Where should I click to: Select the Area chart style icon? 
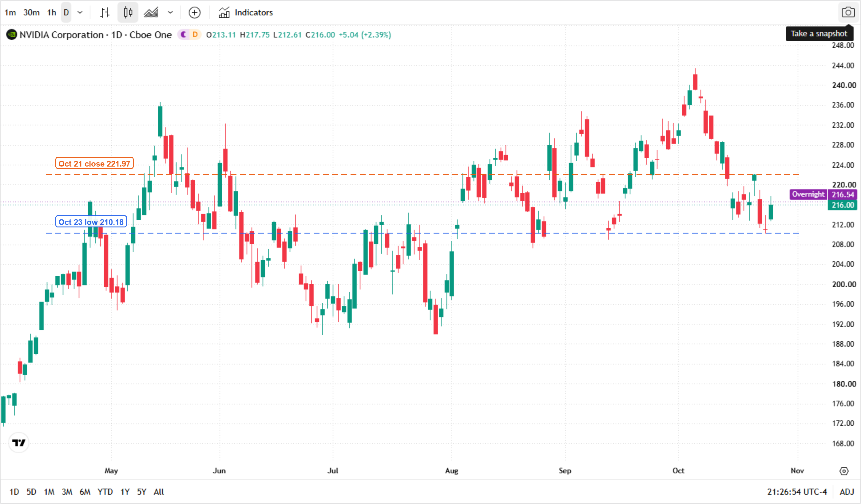(x=151, y=13)
